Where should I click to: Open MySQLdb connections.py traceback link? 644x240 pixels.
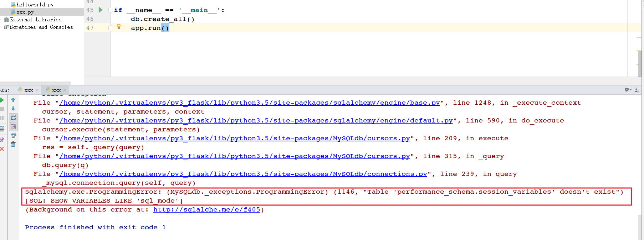pyautogui.click(x=243, y=174)
